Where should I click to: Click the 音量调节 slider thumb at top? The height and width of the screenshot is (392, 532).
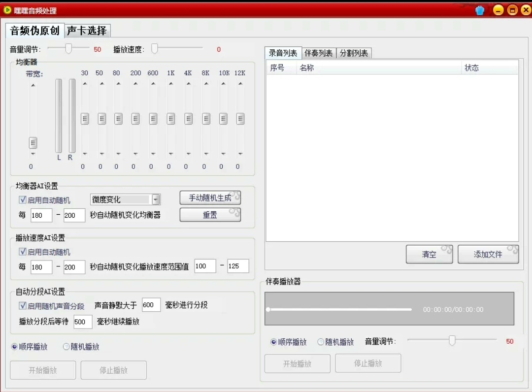pos(68,48)
